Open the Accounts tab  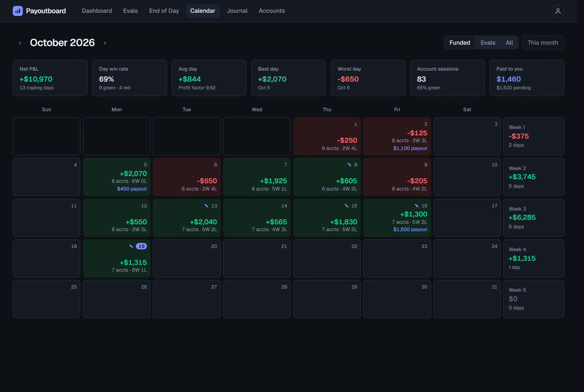pos(272,11)
